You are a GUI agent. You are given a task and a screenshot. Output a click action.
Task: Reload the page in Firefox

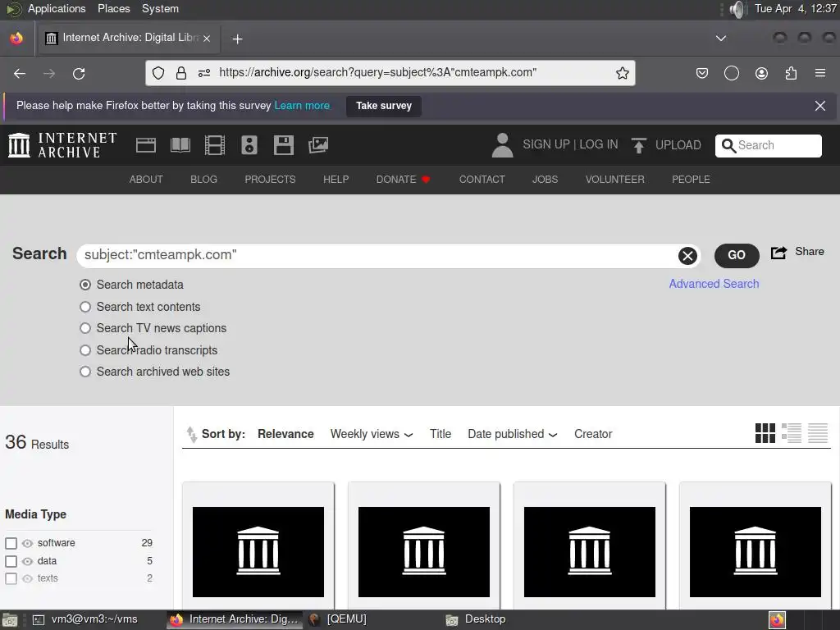coord(79,73)
